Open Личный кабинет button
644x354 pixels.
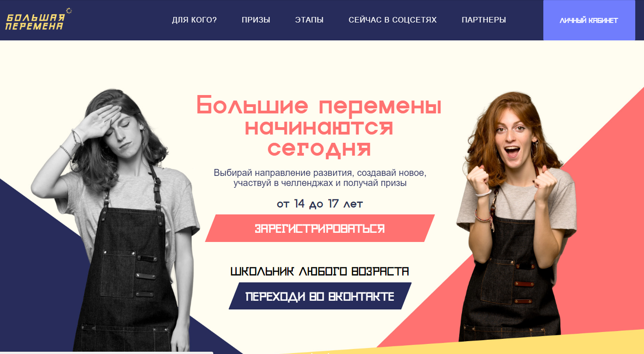click(589, 20)
